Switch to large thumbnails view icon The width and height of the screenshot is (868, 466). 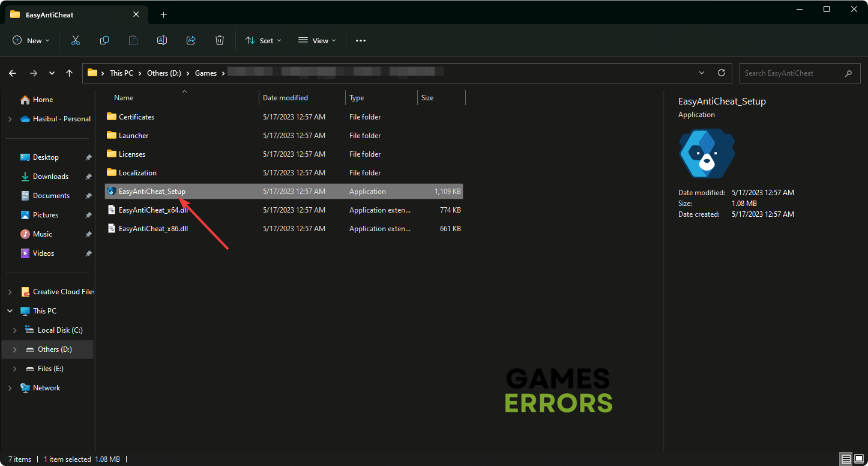coord(859,459)
